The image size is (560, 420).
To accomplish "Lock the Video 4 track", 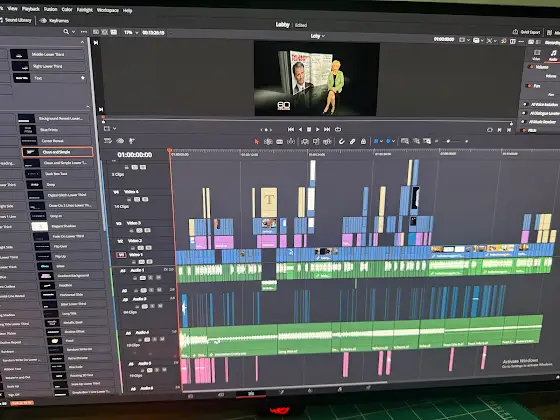I will pyautogui.click(x=129, y=199).
